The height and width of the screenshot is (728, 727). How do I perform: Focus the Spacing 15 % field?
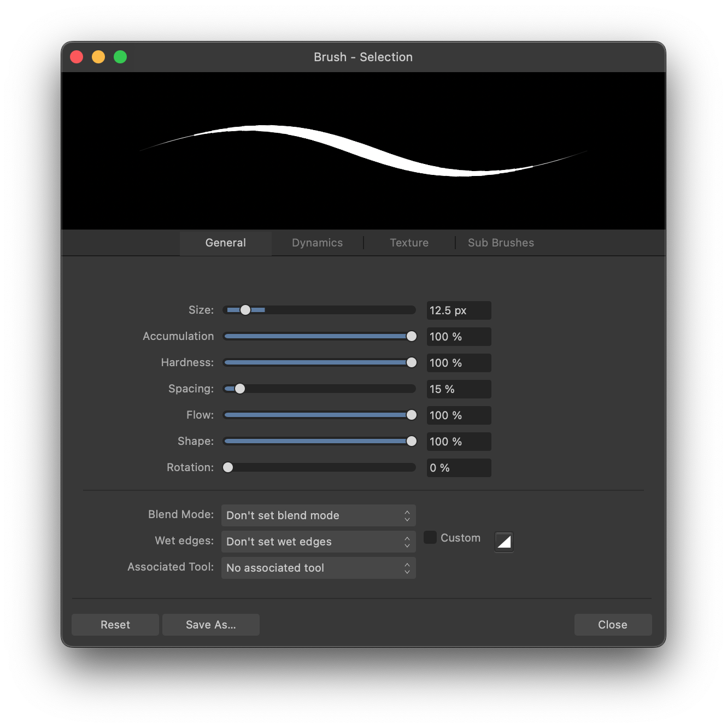tap(459, 389)
